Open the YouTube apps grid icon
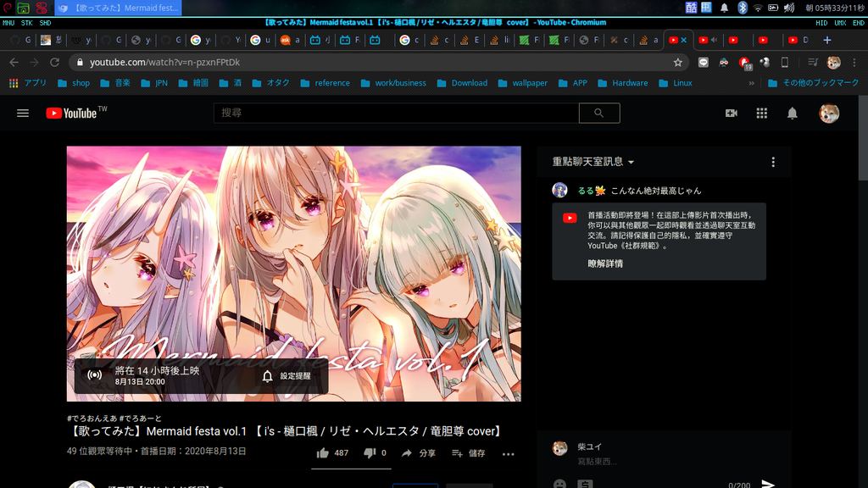This screenshot has height=488, width=868. tap(762, 113)
